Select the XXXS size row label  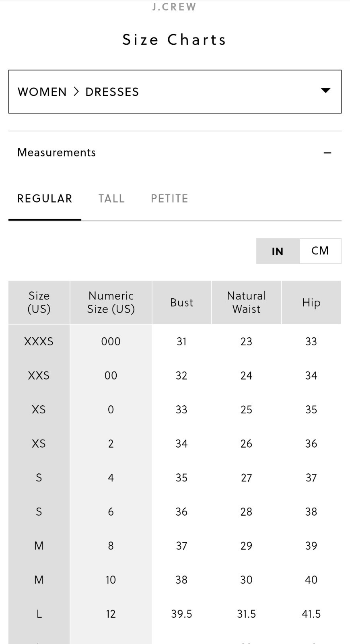point(39,341)
